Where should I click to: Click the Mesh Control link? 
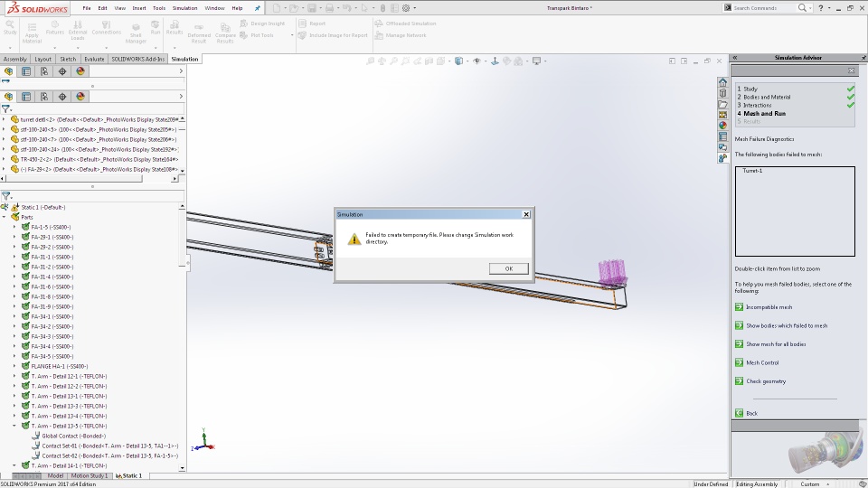[762, 363]
